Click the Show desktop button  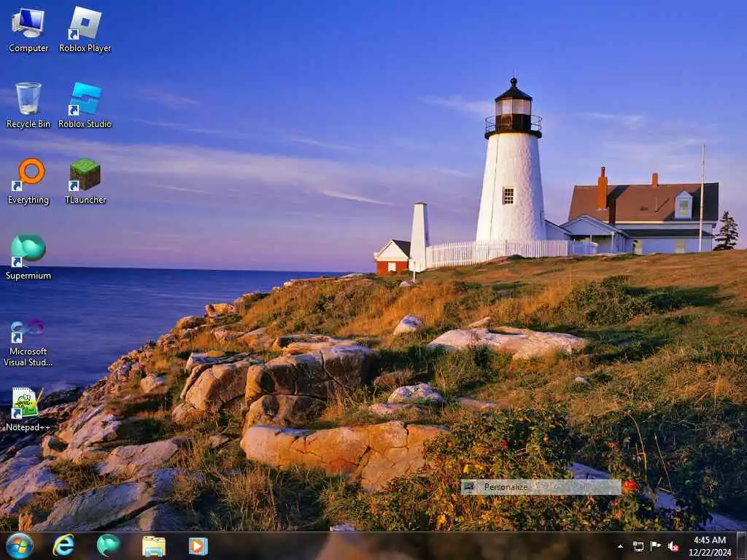pos(741,546)
